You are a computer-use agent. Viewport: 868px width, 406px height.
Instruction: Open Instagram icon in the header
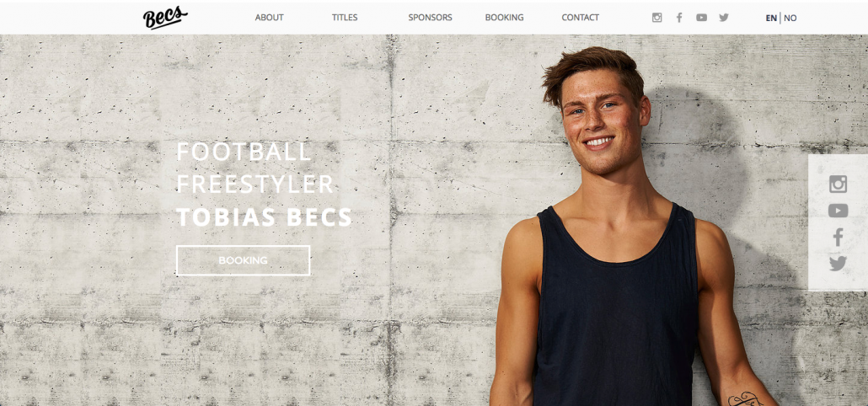tap(656, 18)
